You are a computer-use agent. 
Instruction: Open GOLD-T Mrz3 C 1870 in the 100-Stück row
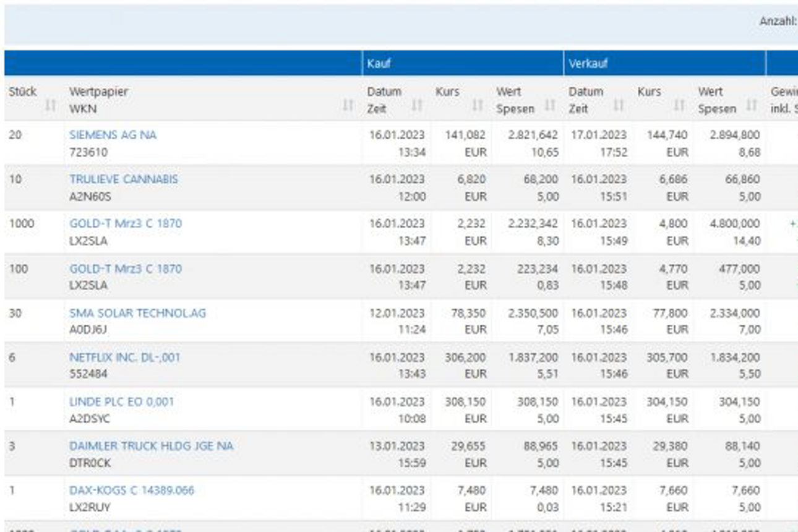(x=125, y=269)
